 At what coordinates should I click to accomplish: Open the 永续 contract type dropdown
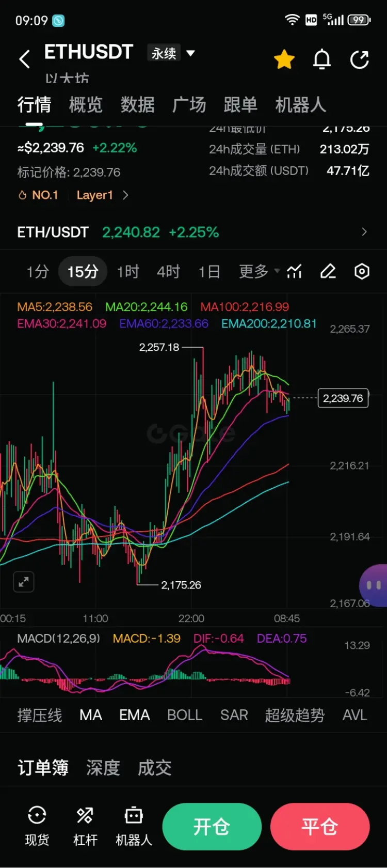(171, 53)
